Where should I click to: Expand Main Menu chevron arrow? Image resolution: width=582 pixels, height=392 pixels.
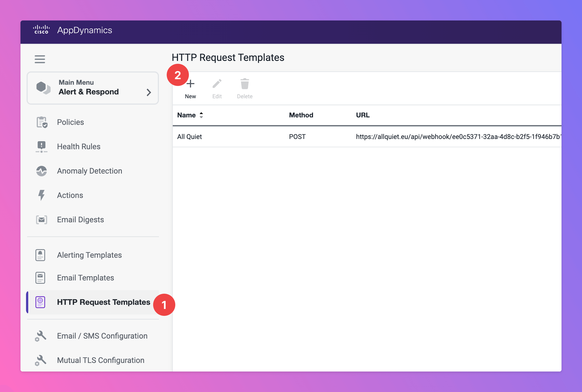coord(149,92)
